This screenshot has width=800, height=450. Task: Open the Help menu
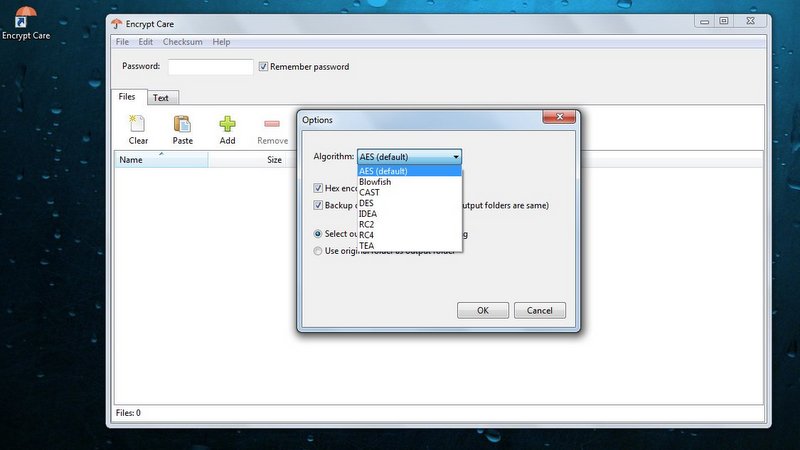[221, 42]
